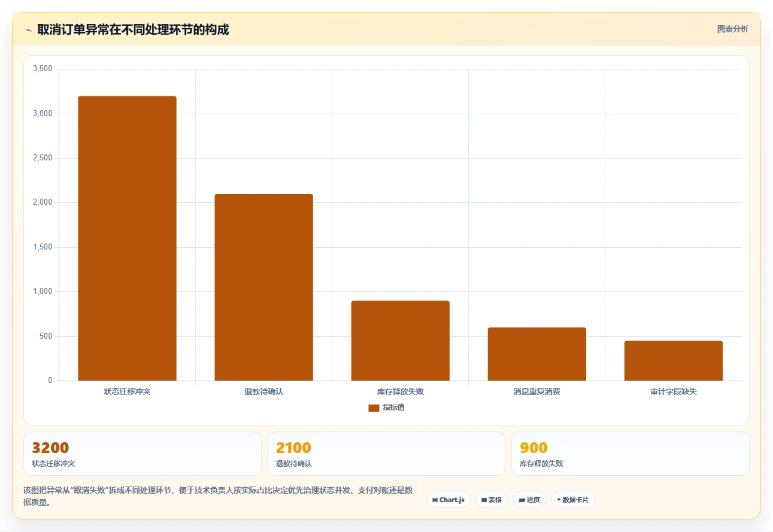Click the 2100 value in the data card
Image resolution: width=773 pixels, height=532 pixels.
coord(293,448)
